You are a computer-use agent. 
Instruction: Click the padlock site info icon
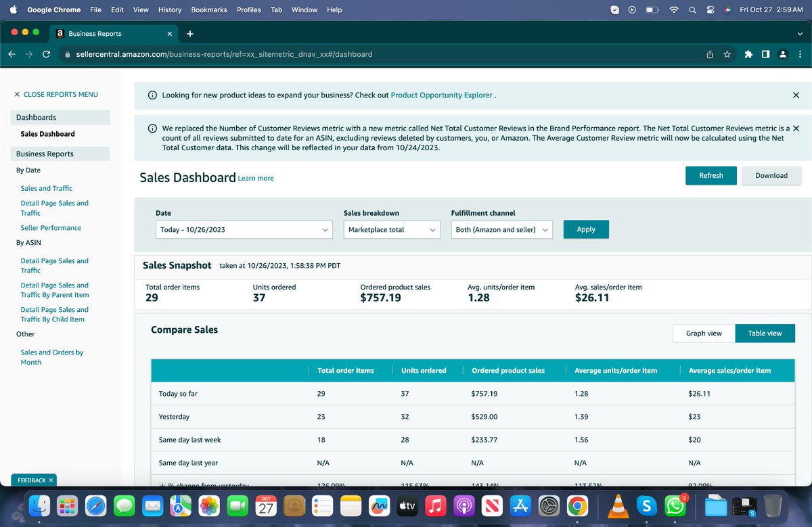click(x=68, y=54)
